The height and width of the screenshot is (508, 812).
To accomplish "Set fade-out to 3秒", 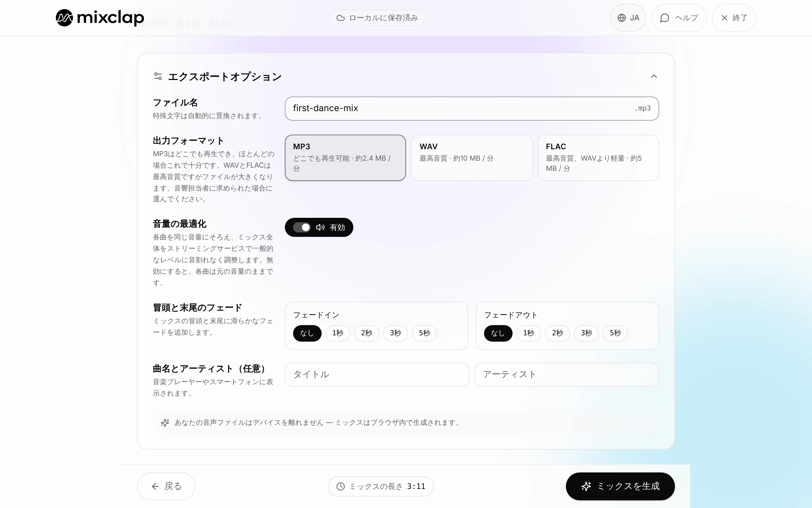I will coord(586,333).
